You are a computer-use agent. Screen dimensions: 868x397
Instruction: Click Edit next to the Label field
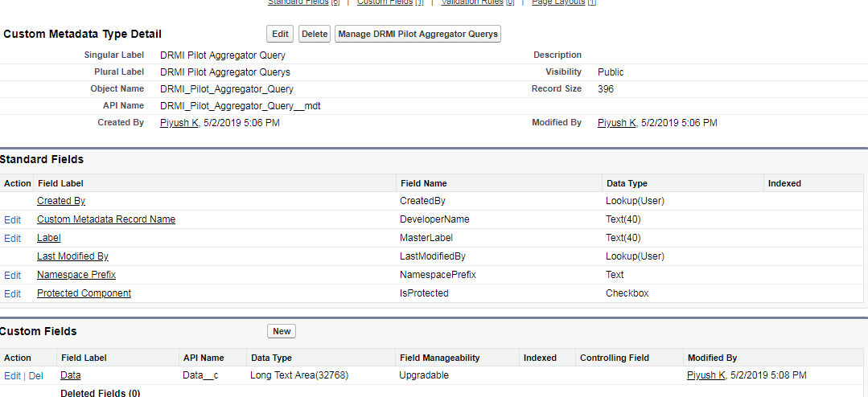click(13, 238)
